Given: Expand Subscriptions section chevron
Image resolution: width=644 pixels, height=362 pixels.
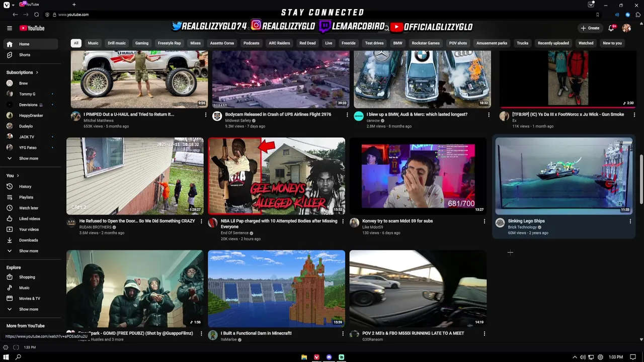Looking at the screenshot, I should tap(37, 72).
